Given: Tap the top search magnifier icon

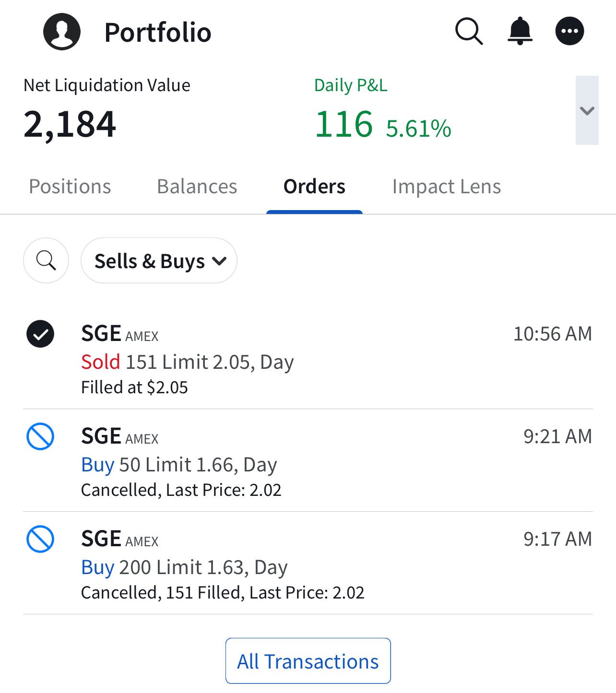Looking at the screenshot, I should [469, 32].
